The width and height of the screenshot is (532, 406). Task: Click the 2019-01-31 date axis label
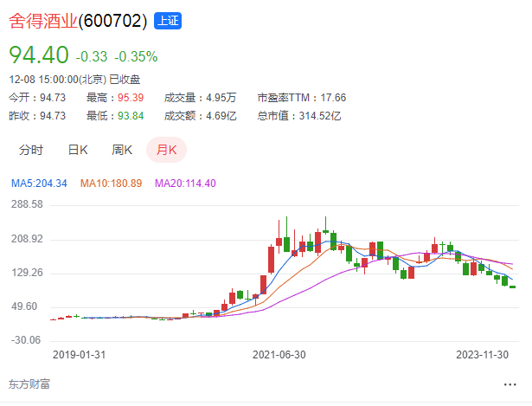coord(79,355)
